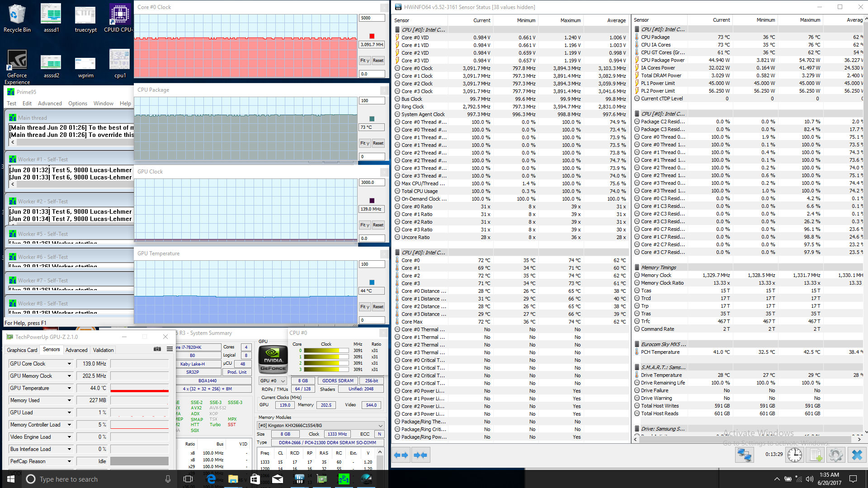Click Fit y on CPU Package graph
The height and width of the screenshot is (488, 868).
coord(365,143)
